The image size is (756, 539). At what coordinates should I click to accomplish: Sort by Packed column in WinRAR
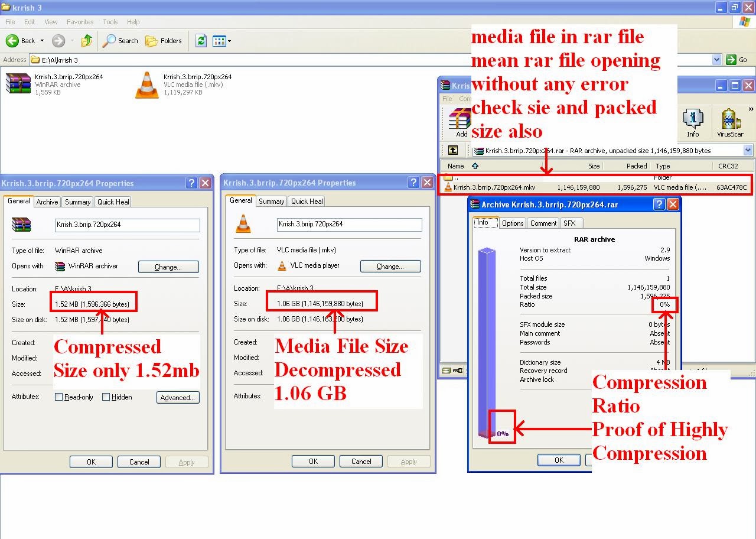[x=637, y=166]
